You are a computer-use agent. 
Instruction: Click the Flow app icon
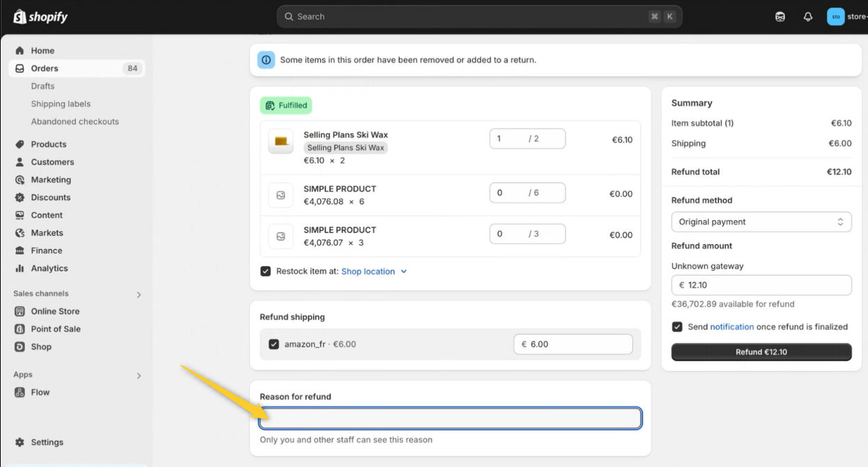19,393
